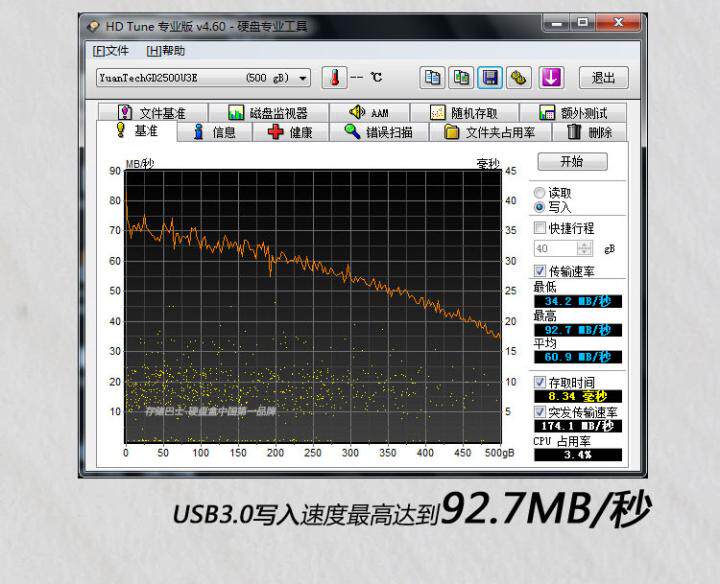The image size is (720, 584).
Task: Switch to the 随机存取 tab
Action: coord(464,112)
